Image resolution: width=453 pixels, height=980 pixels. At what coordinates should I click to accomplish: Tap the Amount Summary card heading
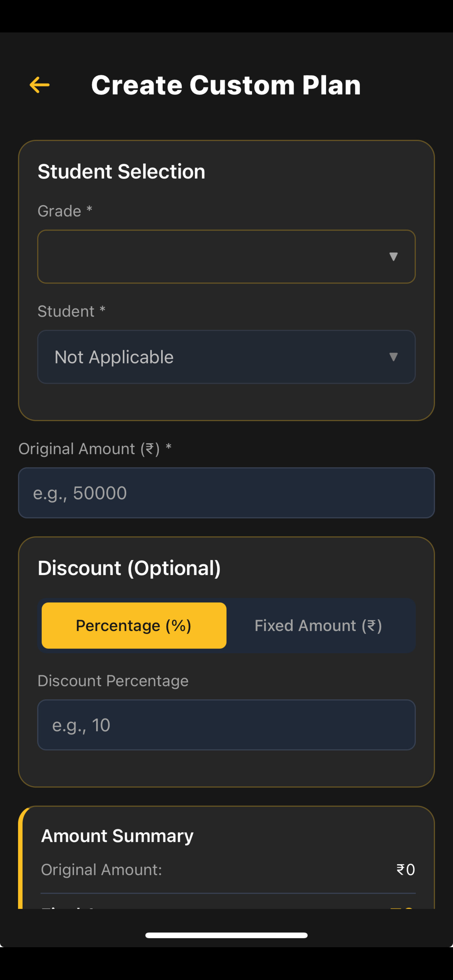pyautogui.click(x=117, y=836)
